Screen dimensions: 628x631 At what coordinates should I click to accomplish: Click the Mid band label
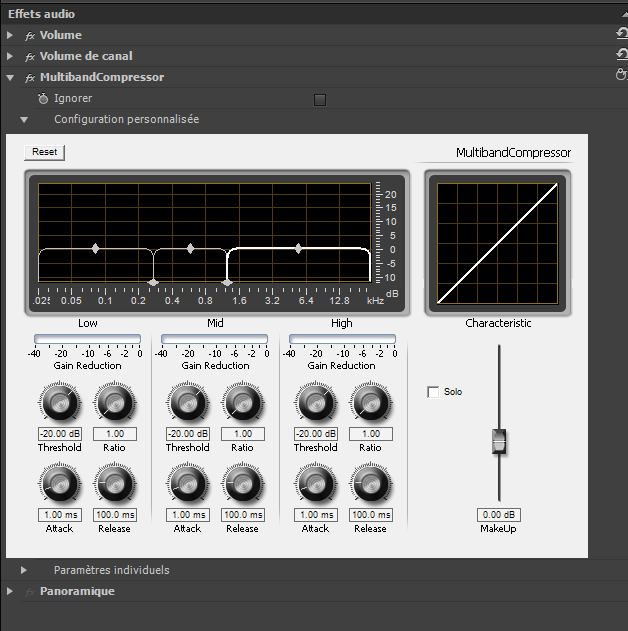coord(215,323)
